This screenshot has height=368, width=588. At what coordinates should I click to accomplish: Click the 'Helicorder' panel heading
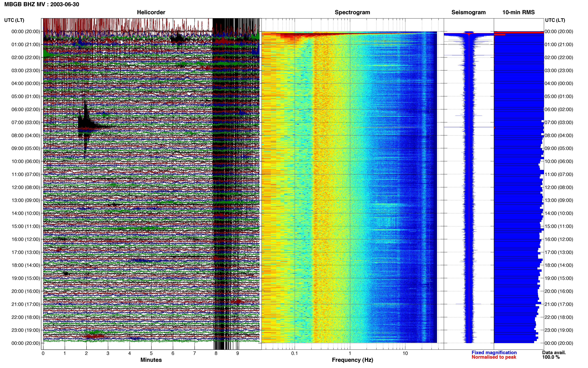(151, 12)
